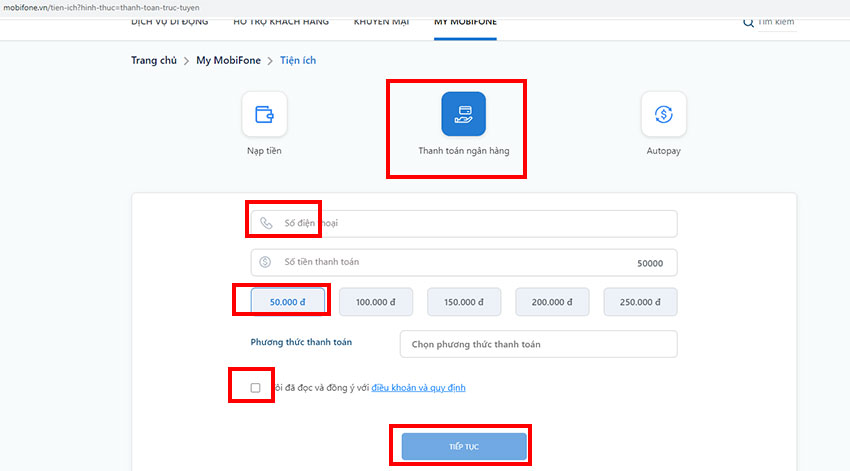The height and width of the screenshot is (471, 850).
Task: Choose the 150.000 đ amount
Action: [x=464, y=302]
